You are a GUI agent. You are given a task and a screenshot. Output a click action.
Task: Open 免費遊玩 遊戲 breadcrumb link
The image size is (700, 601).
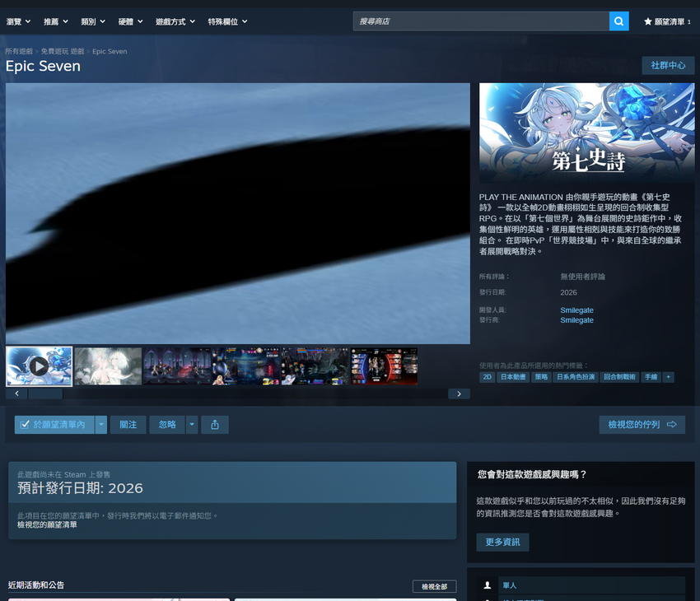[x=63, y=51]
